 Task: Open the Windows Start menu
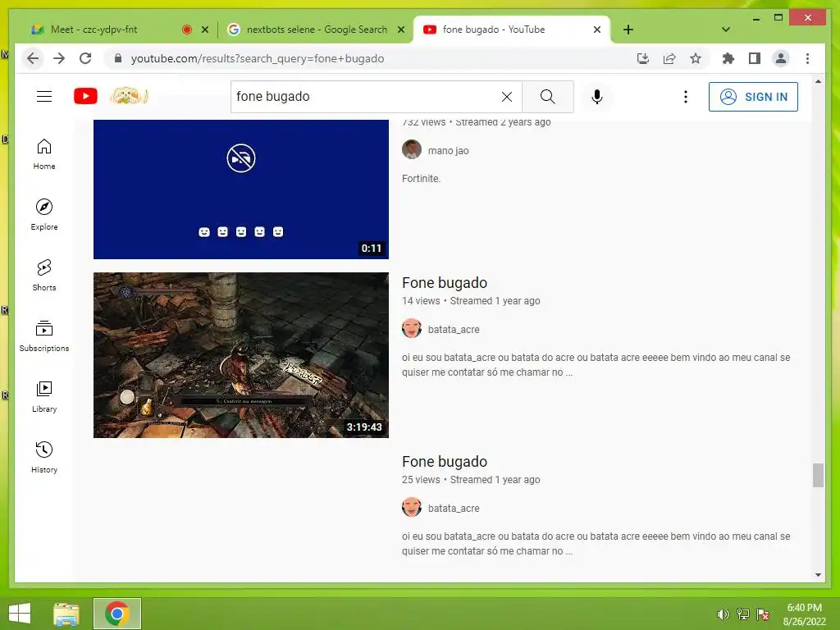(20, 614)
